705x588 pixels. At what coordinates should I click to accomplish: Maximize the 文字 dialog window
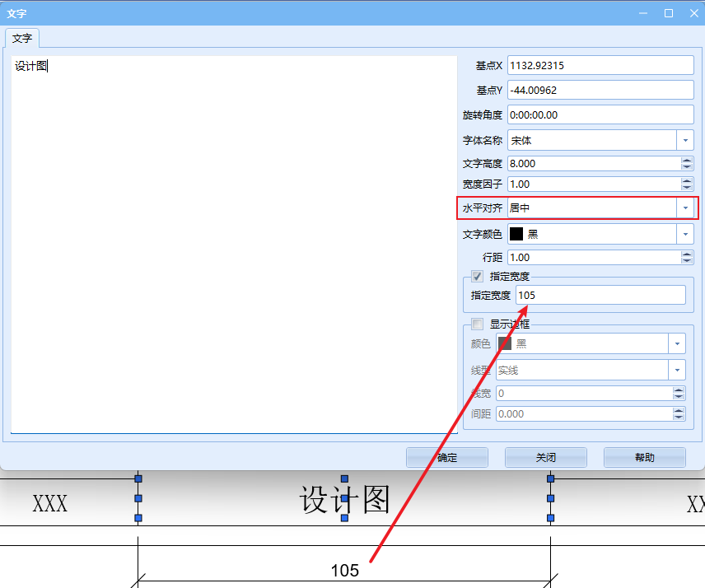point(669,13)
